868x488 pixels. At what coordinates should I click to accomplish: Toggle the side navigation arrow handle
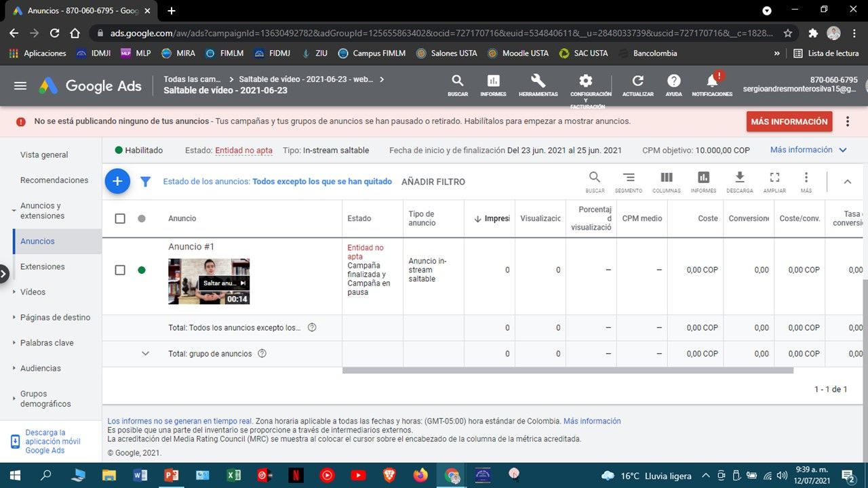point(4,274)
